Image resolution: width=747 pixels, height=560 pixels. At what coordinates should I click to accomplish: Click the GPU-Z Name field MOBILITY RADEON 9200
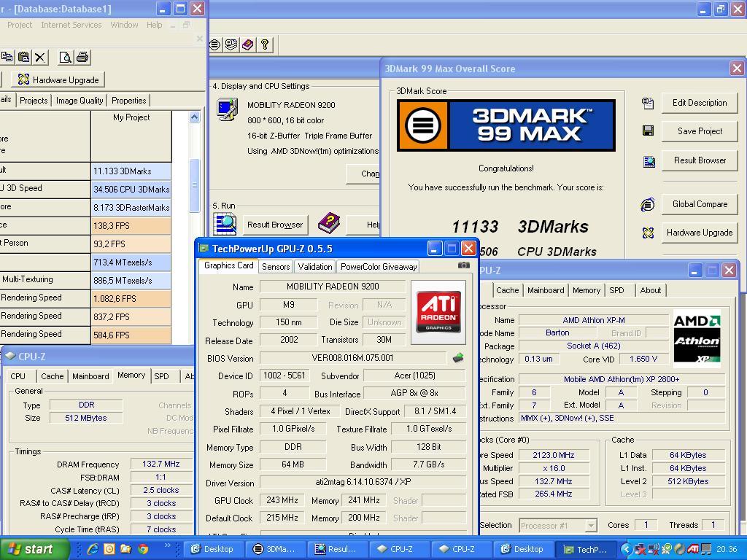333,286
